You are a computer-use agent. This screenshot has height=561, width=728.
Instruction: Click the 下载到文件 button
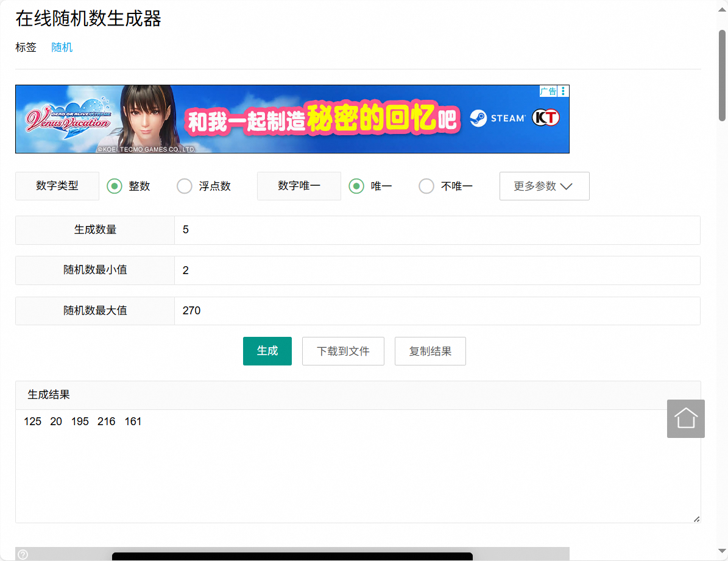pyautogui.click(x=343, y=351)
